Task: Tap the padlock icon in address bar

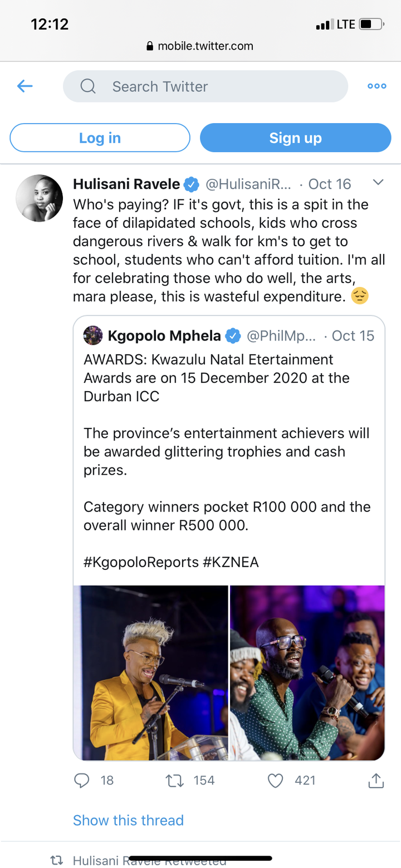Action: pyautogui.click(x=150, y=46)
